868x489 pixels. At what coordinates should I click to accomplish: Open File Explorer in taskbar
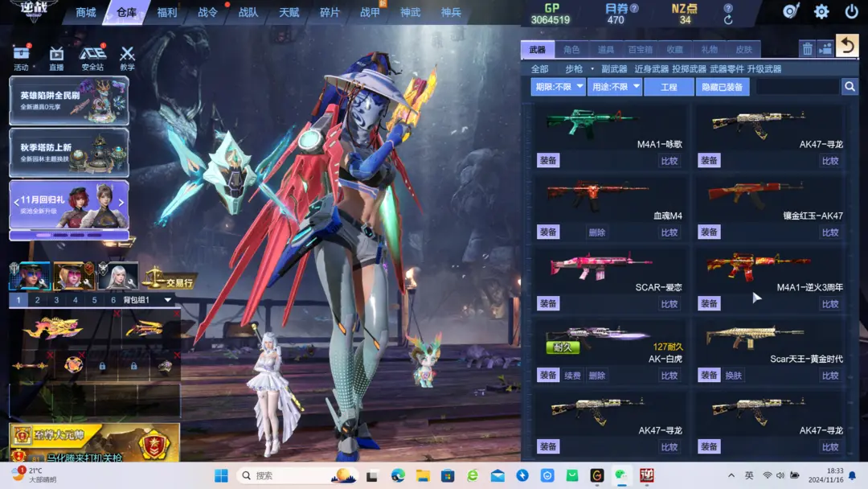point(423,475)
